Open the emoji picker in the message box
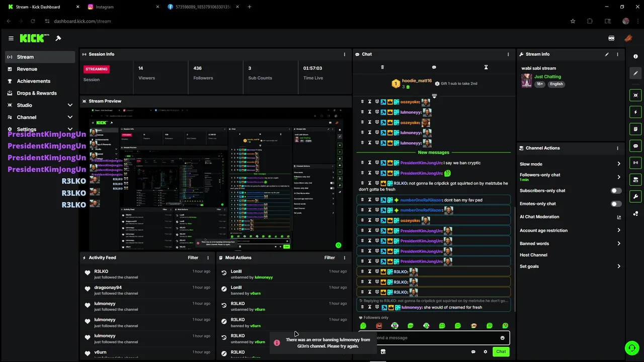The width and height of the screenshot is (644, 362). pos(502,338)
